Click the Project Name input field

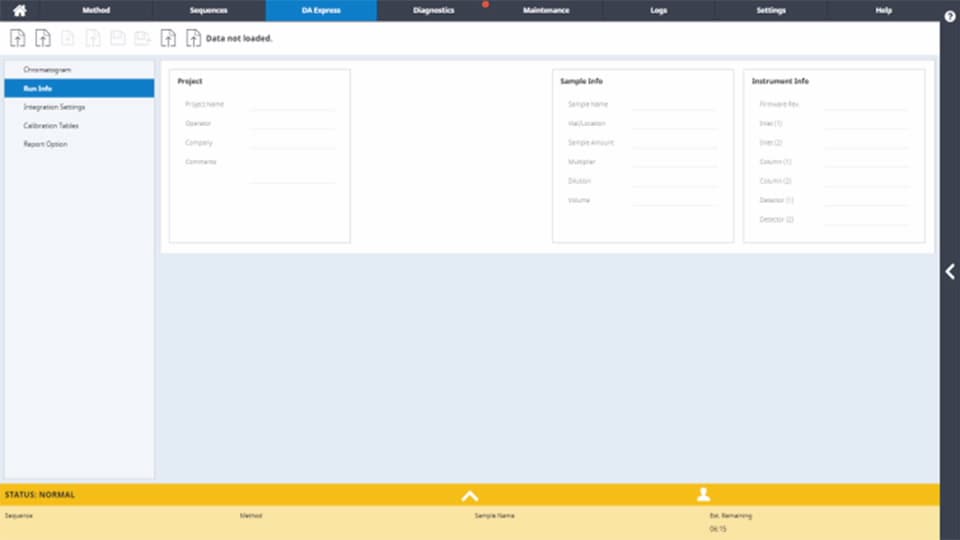point(292,104)
